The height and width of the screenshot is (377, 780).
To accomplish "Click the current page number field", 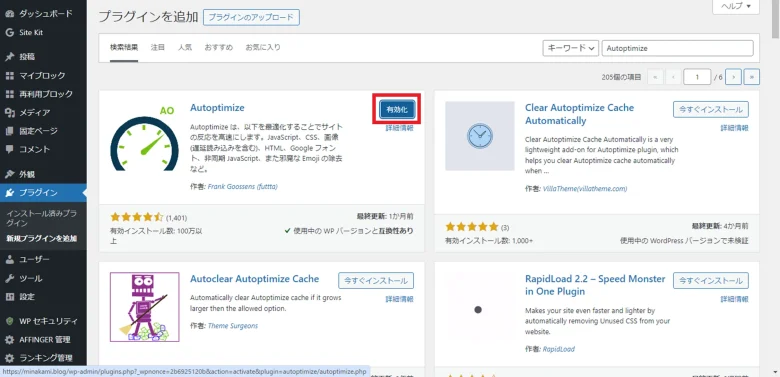I will pos(697,77).
